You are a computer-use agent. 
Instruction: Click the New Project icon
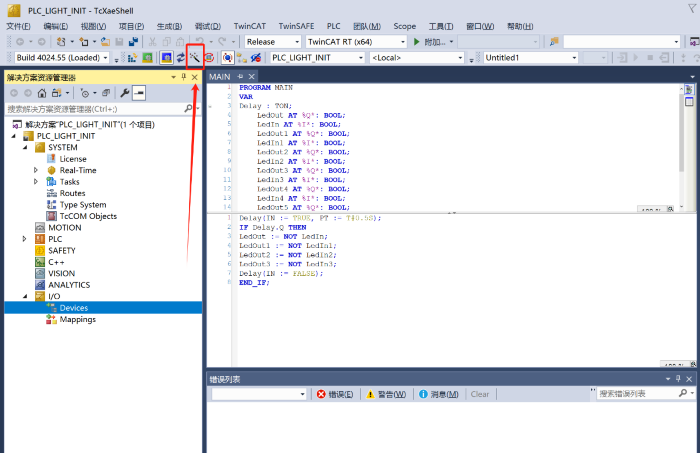(61, 42)
